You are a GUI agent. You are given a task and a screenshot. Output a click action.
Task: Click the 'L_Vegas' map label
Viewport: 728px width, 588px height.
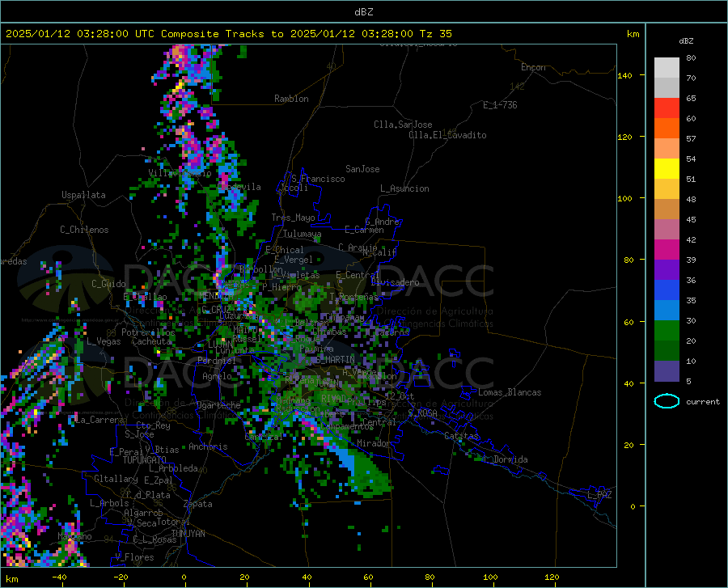click(104, 341)
